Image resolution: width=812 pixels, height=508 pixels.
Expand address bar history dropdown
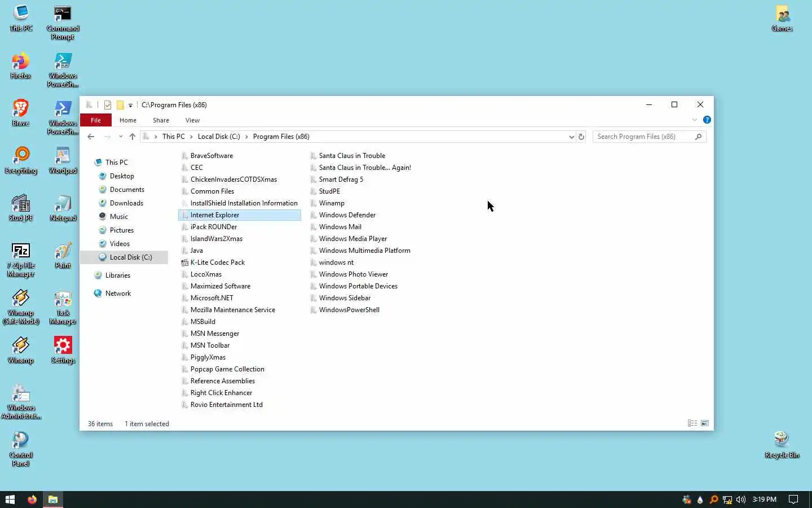pyautogui.click(x=571, y=137)
